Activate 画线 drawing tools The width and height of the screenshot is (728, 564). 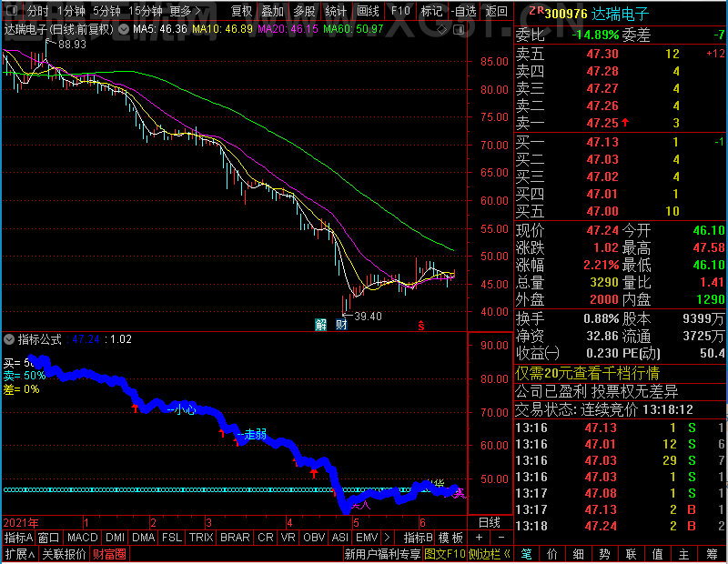pyautogui.click(x=368, y=11)
